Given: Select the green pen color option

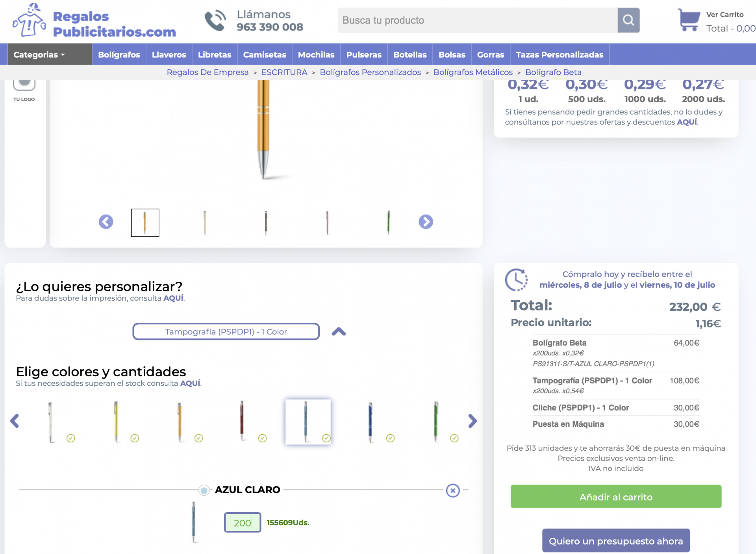Looking at the screenshot, I should point(435,422).
